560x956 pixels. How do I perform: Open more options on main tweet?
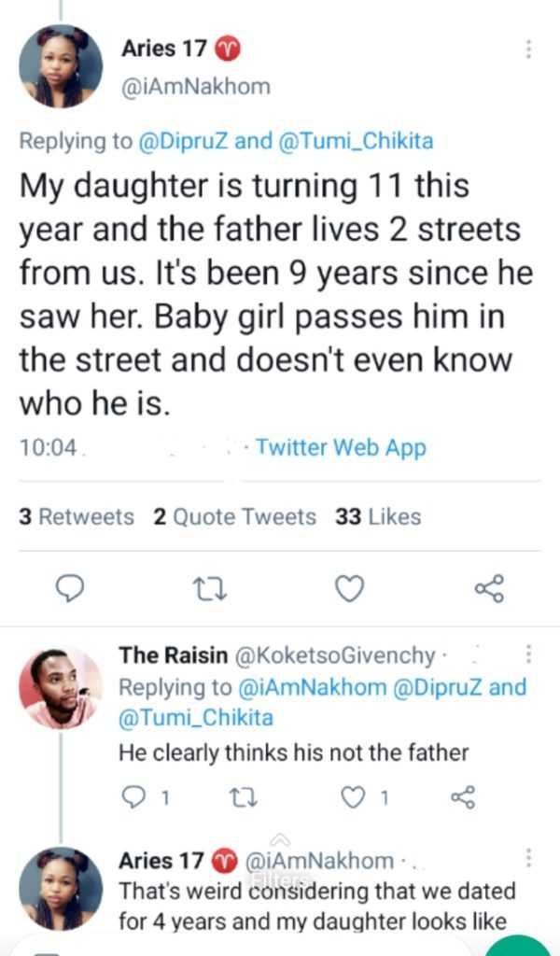coord(529,49)
